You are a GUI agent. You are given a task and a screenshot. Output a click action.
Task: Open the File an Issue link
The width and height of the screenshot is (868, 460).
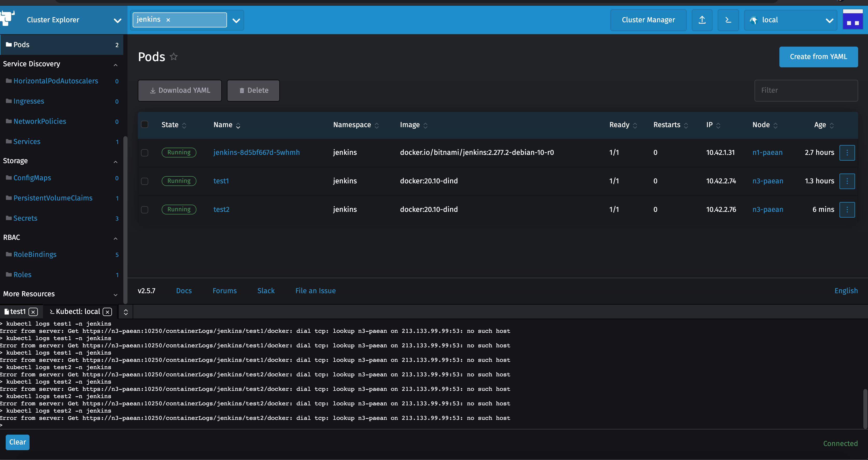point(315,291)
